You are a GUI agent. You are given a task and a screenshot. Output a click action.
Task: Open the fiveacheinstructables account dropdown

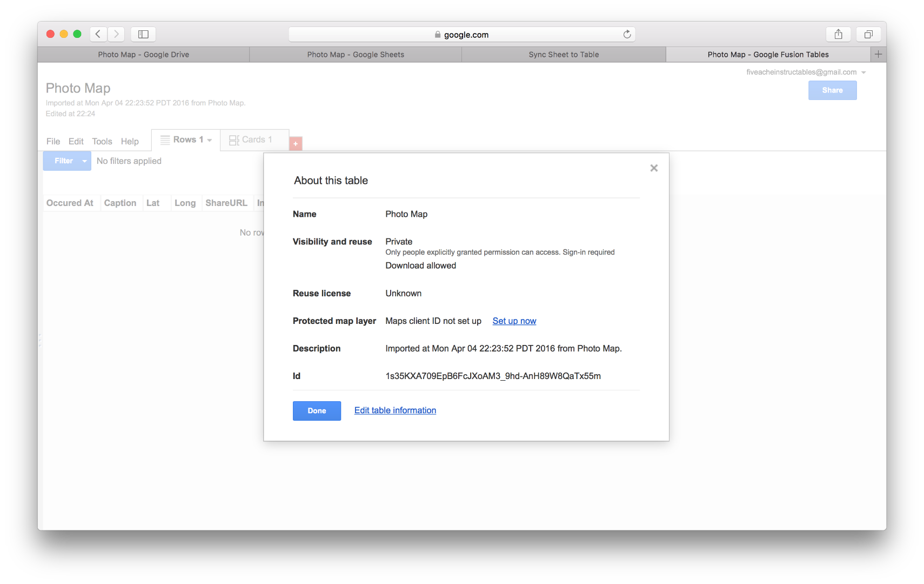coord(863,72)
